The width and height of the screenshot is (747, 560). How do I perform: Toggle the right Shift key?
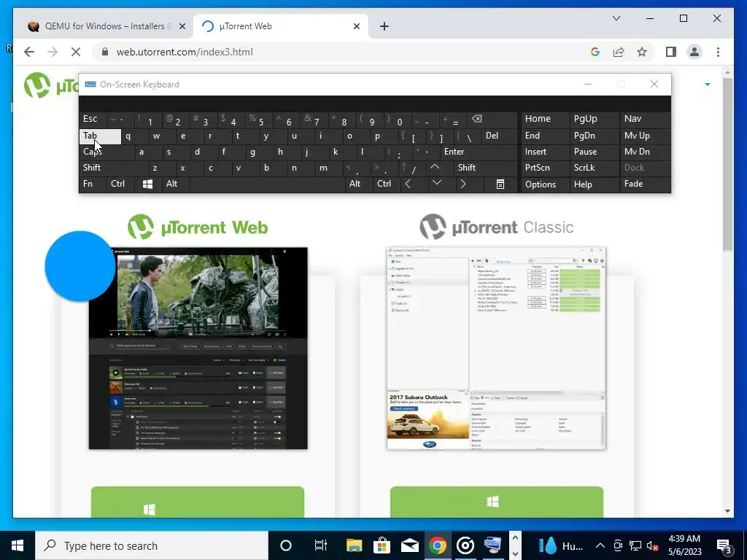coord(486,168)
